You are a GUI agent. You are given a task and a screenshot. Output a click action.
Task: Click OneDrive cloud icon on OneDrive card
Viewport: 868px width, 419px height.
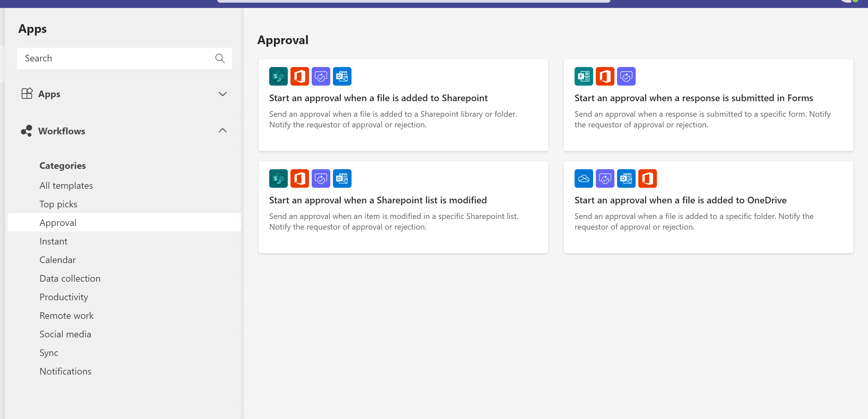pos(583,178)
